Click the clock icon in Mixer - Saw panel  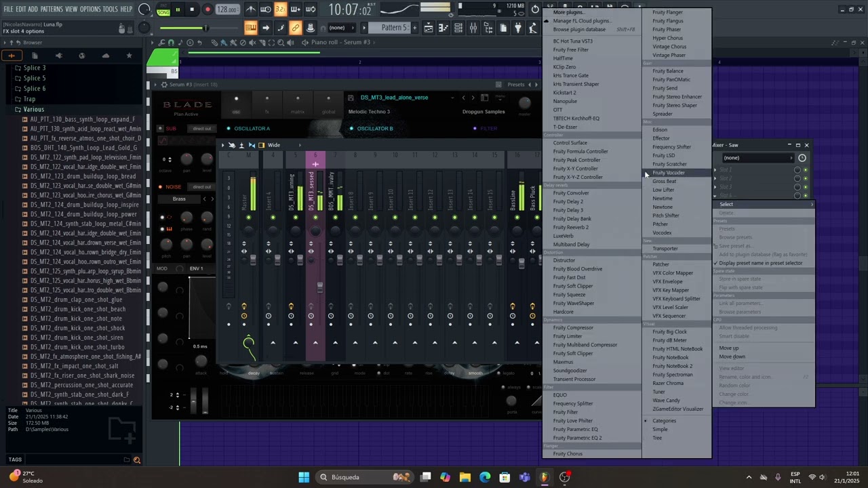tap(802, 158)
